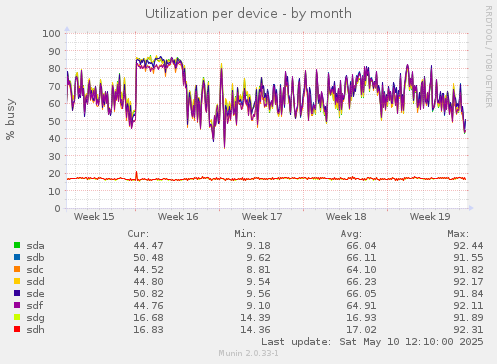Click sdh minimum value 14.36
This screenshot has height=364, width=497.
(255, 330)
